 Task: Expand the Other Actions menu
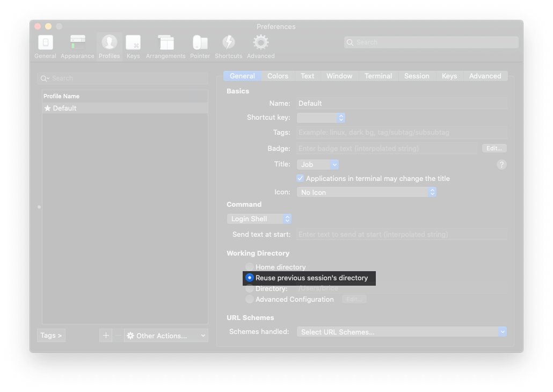(x=166, y=336)
